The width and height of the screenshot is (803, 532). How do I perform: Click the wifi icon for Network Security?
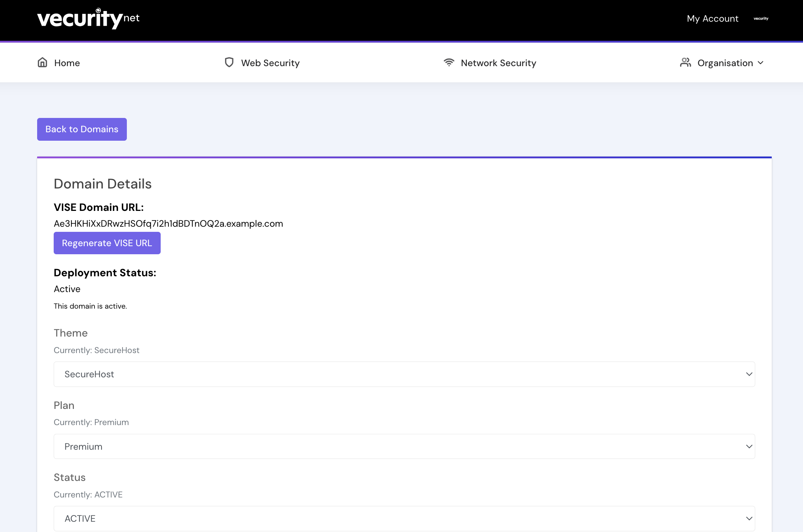click(x=449, y=62)
